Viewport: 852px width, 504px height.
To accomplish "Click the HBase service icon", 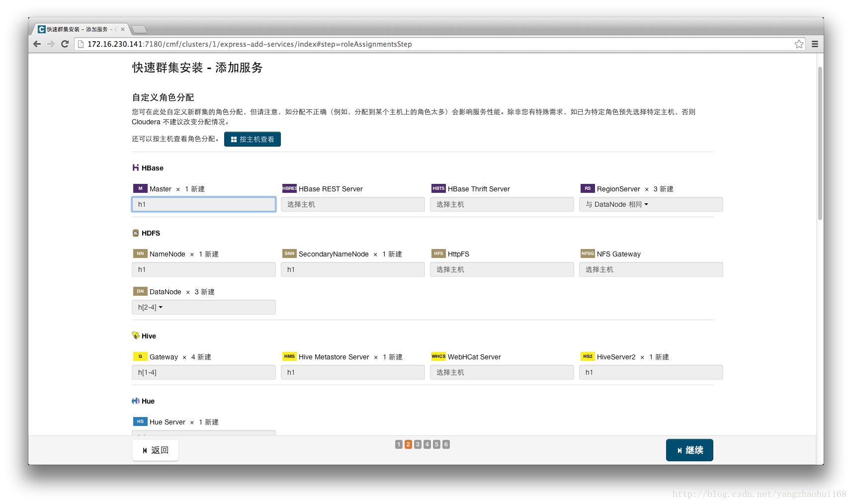I will coord(136,168).
